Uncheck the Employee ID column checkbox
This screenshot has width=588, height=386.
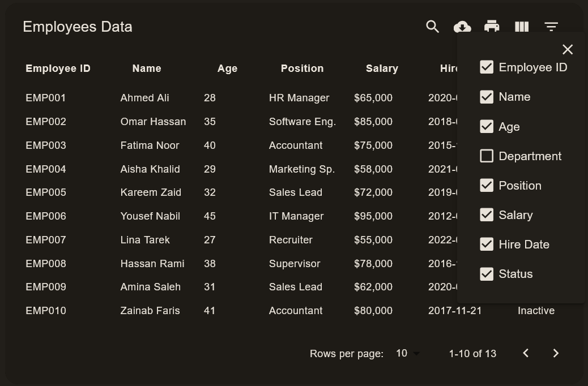[x=487, y=67]
